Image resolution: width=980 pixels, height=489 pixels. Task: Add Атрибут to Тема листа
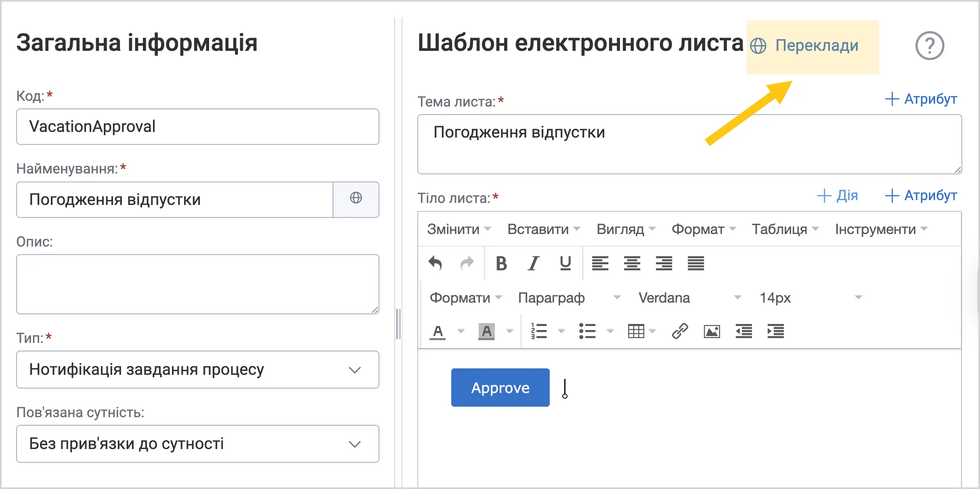point(921,99)
